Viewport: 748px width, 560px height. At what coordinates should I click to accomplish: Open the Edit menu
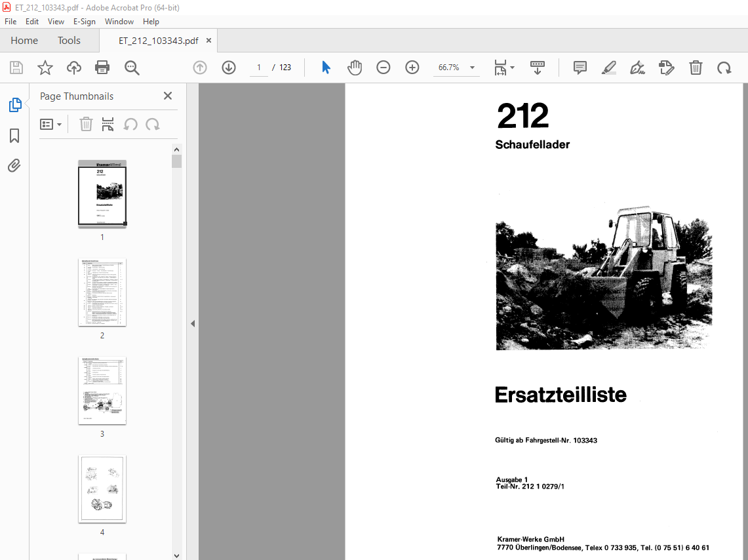[x=32, y=22]
